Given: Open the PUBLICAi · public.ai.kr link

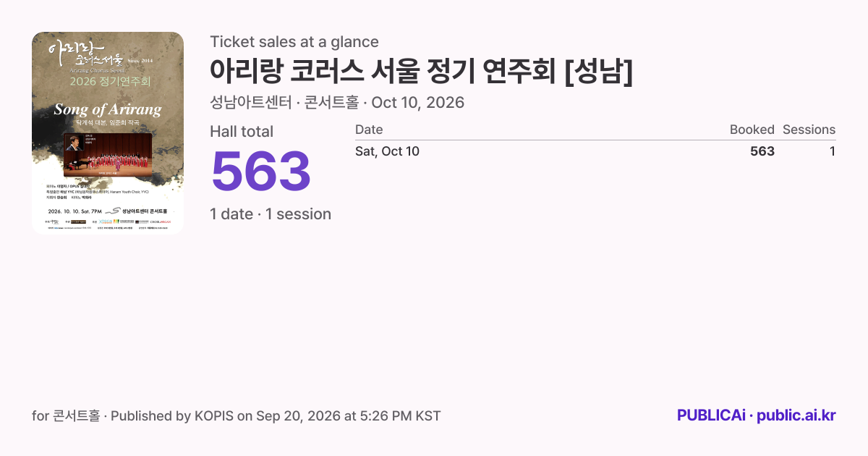Looking at the screenshot, I should (757, 415).
